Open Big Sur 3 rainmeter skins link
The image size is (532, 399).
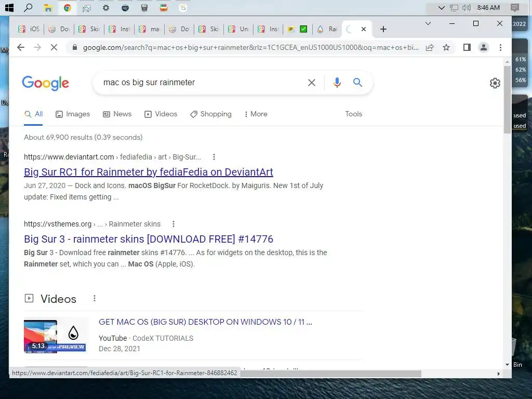pos(148,239)
